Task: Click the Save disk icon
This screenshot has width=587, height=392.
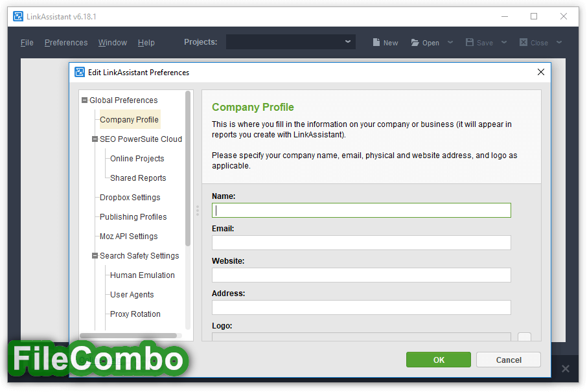Action: pos(470,42)
